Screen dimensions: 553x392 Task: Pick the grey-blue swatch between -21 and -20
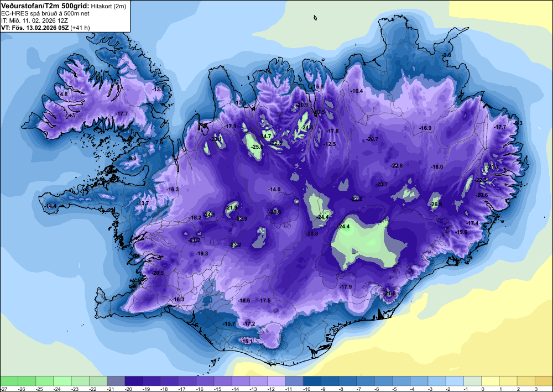(x=116, y=381)
